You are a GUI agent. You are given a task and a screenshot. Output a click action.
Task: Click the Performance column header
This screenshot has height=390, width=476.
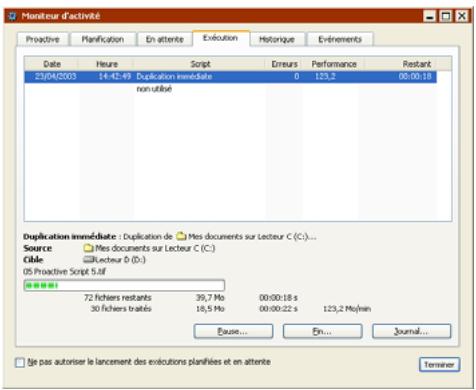tap(334, 64)
